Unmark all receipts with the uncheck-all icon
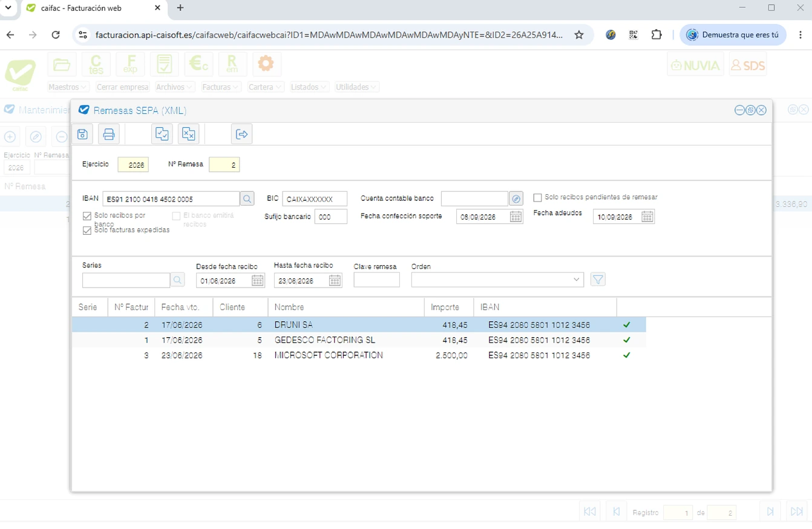Viewport: 812px width, 529px height. 189,134
